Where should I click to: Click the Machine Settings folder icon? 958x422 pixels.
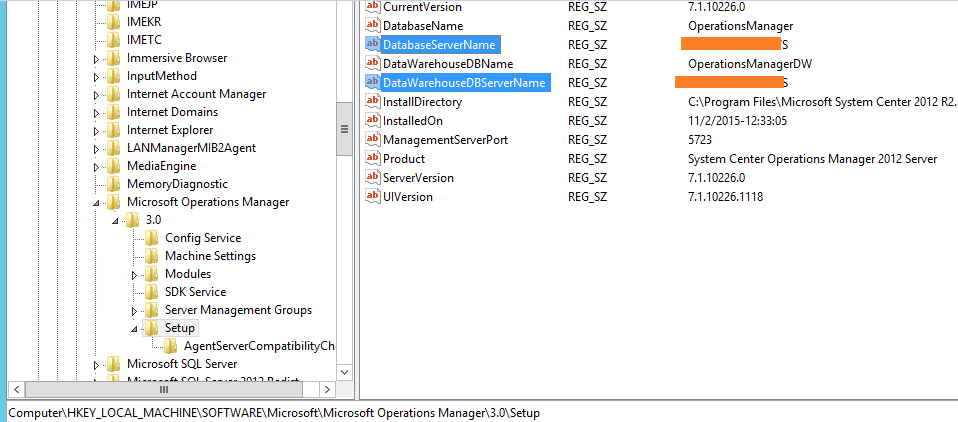152,256
